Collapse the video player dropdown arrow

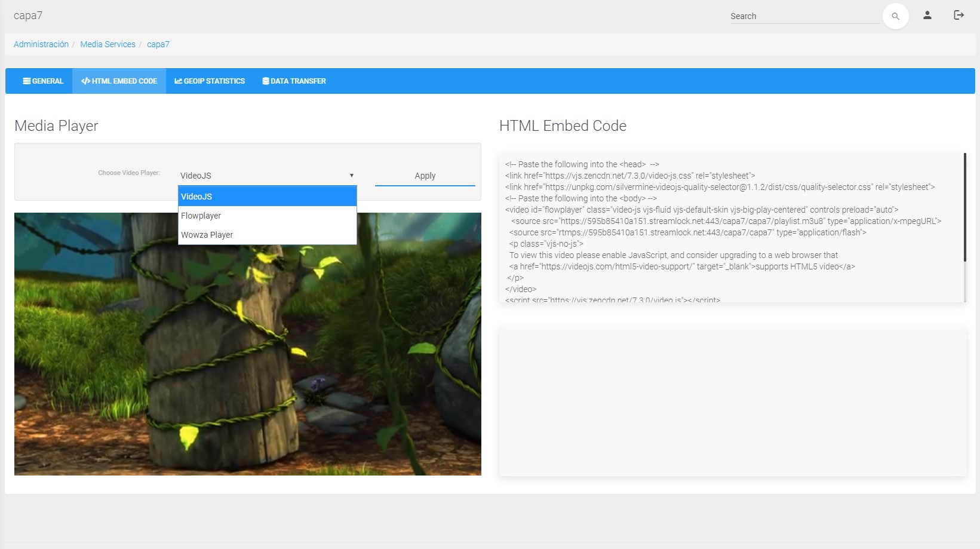351,176
